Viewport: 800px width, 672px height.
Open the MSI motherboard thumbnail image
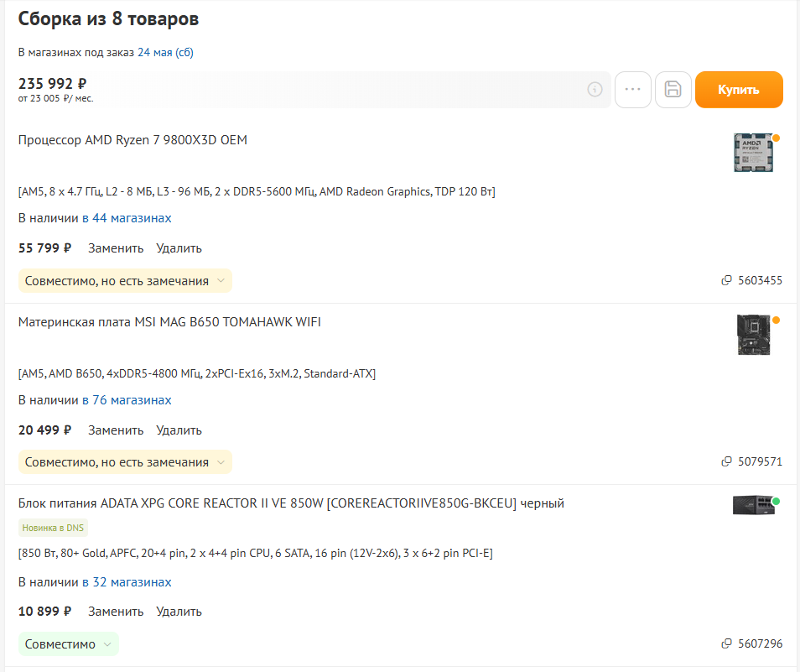pyautogui.click(x=752, y=334)
